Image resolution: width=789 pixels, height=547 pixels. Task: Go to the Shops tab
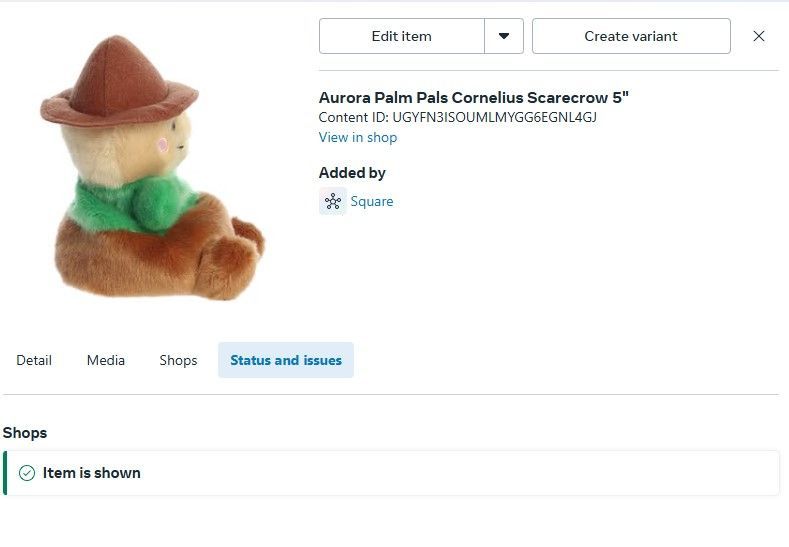[x=178, y=360]
